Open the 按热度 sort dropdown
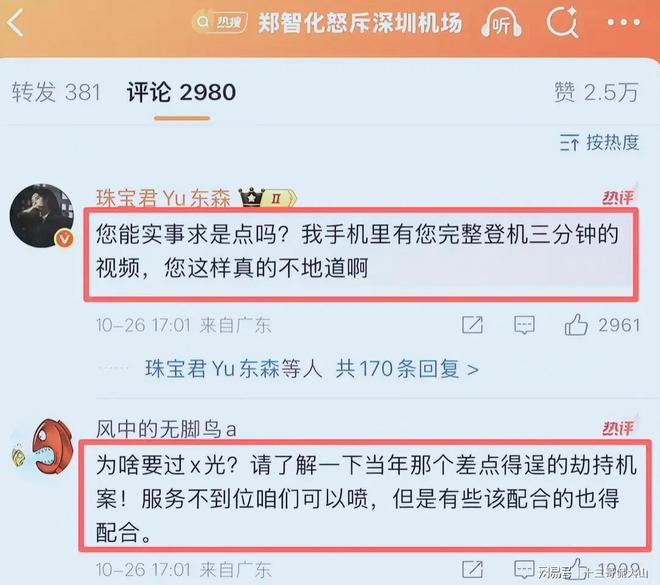Viewport: 660px width, 585px height. pyautogui.click(x=599, y=143)
